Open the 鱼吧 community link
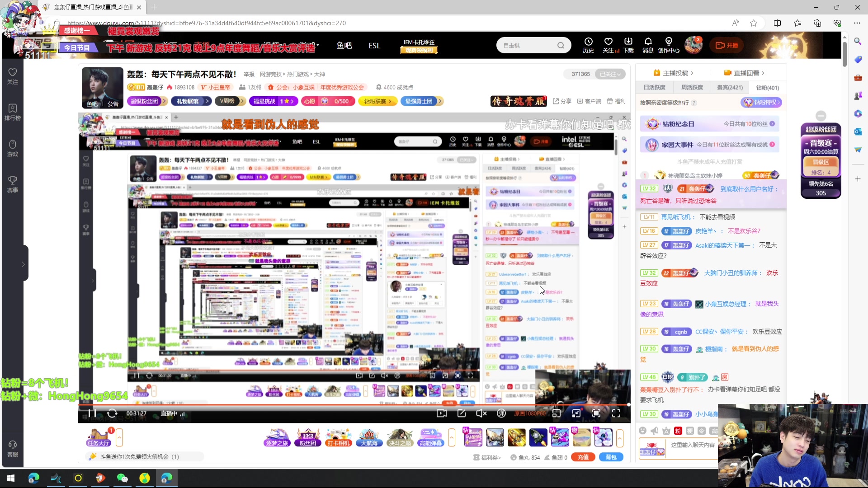The height and width of the screenshot is (488, 868). [x=344, y=45]
